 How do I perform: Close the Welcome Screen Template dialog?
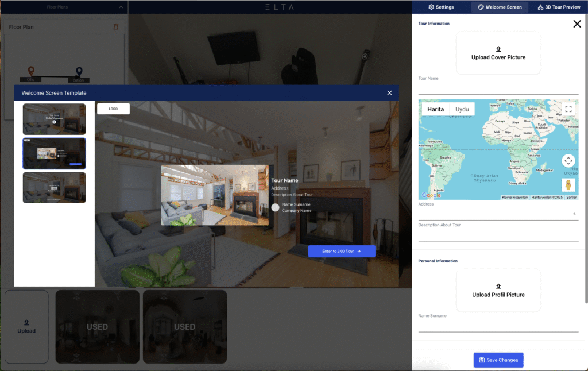point(389,93)
